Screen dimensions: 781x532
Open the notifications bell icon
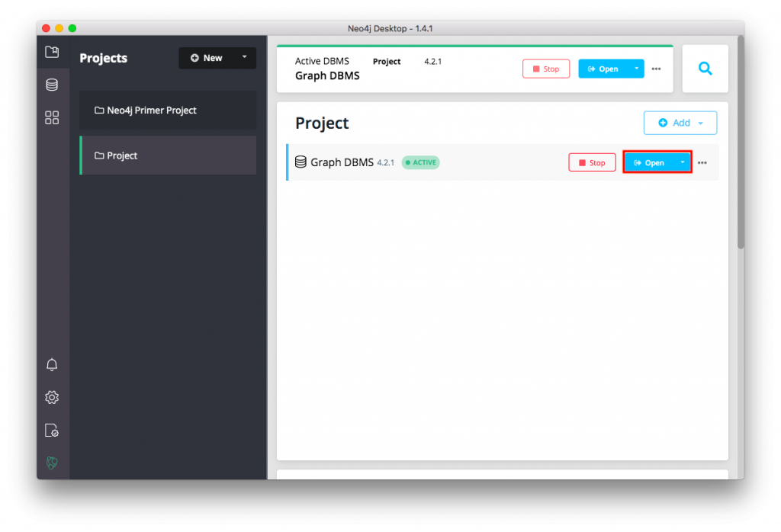[52, 364]
